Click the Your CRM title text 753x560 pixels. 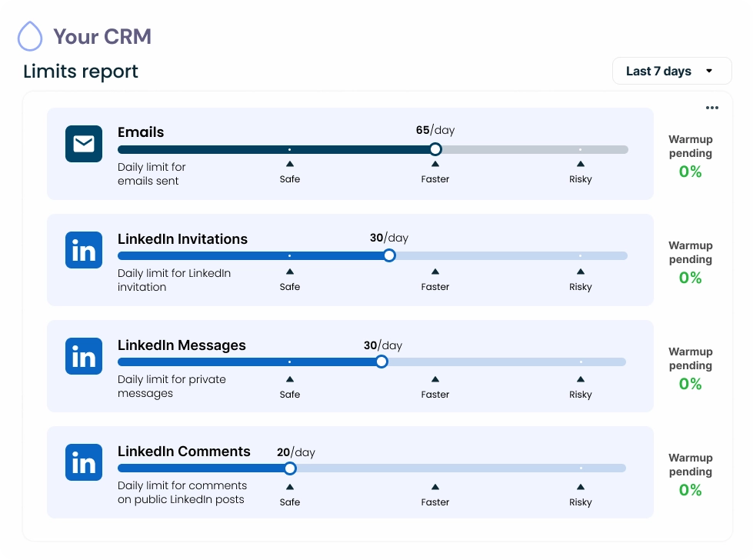click(102, 36)
